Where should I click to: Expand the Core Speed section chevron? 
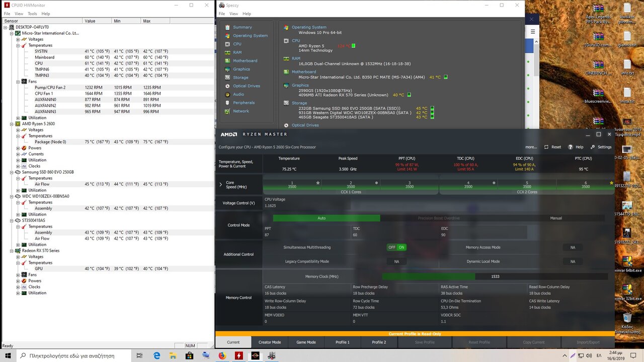(220, 185)
